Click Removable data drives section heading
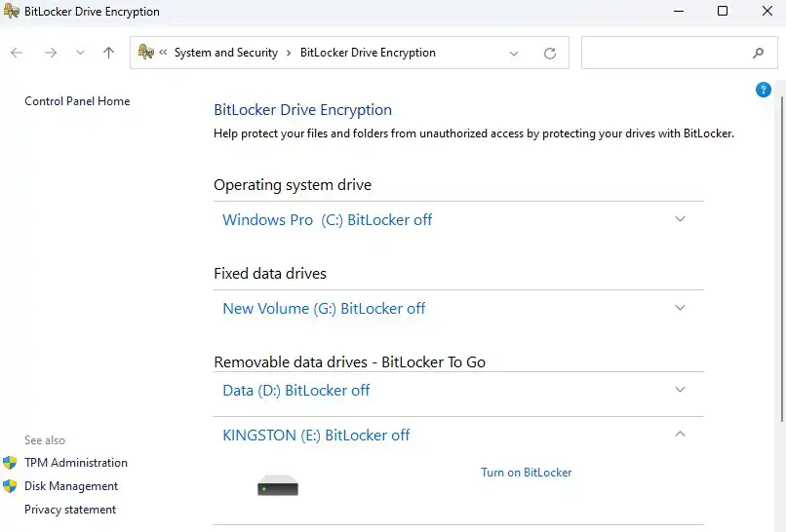This screenshot has width=786, height=532. pyautogui.click(x=350, y=362)
